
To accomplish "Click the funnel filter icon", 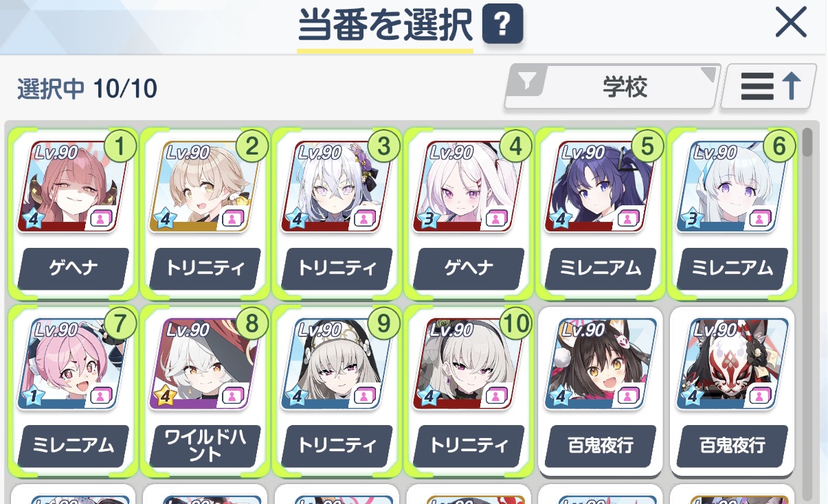I will pyautogui.click(x=527, y=83).
